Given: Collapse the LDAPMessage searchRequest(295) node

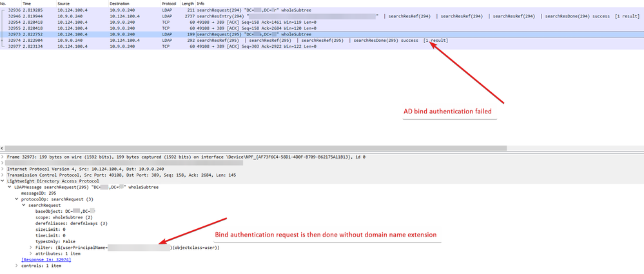Looking at the screenshot, I should [8, 187].
